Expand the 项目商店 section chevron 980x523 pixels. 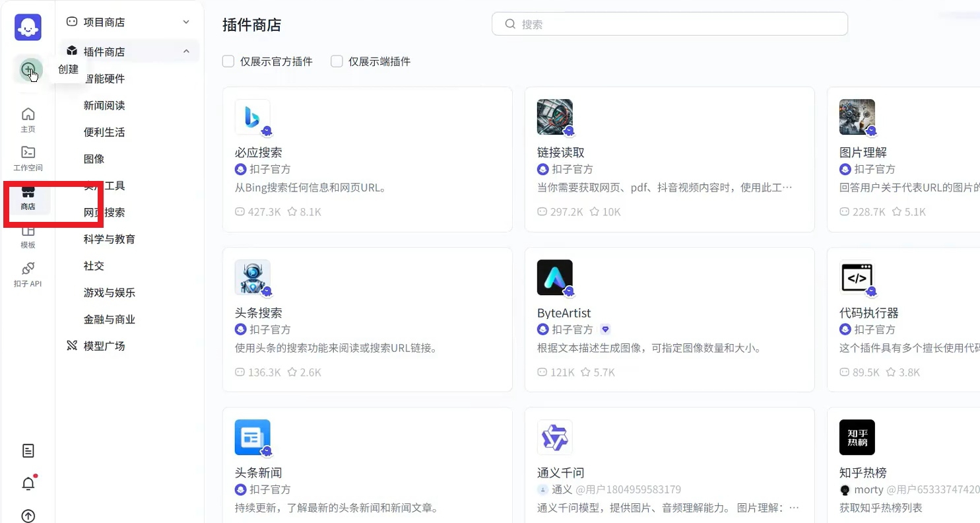click(x=186, y=22)
